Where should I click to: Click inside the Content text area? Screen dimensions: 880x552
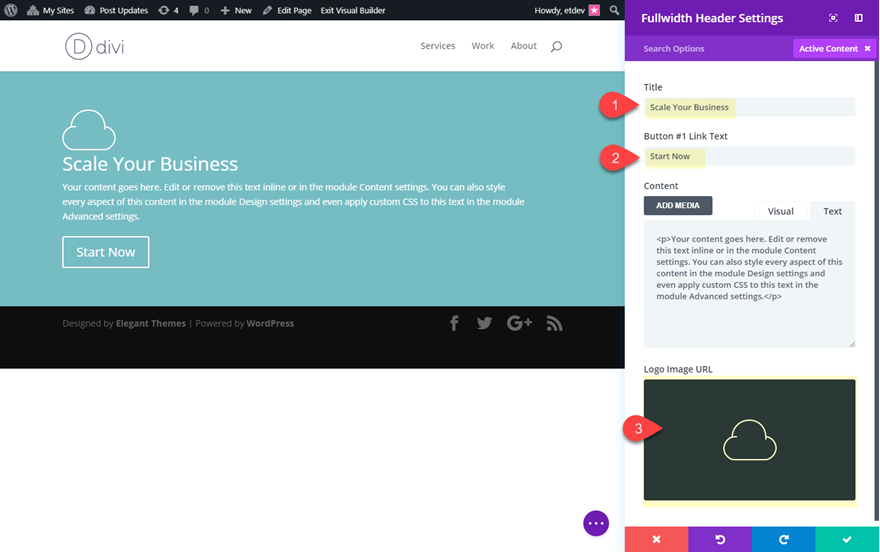pos(749,284)
